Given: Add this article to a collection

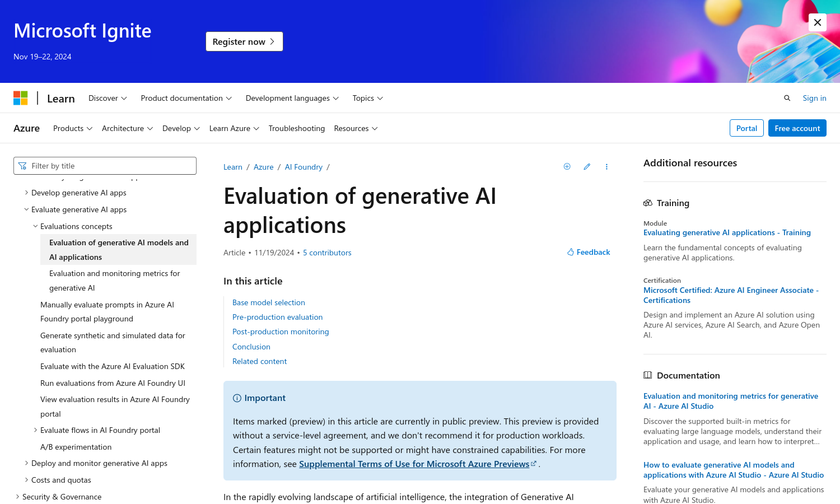Looking at the screenshot, I should [567, 166].
